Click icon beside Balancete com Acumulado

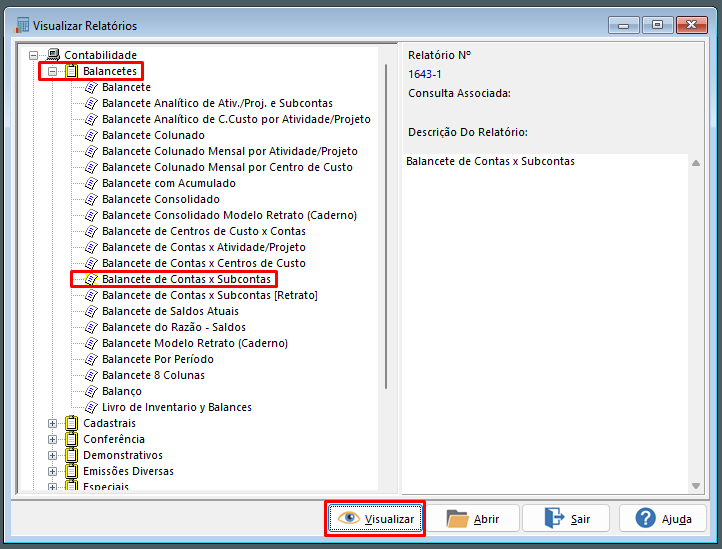point(92,183)
